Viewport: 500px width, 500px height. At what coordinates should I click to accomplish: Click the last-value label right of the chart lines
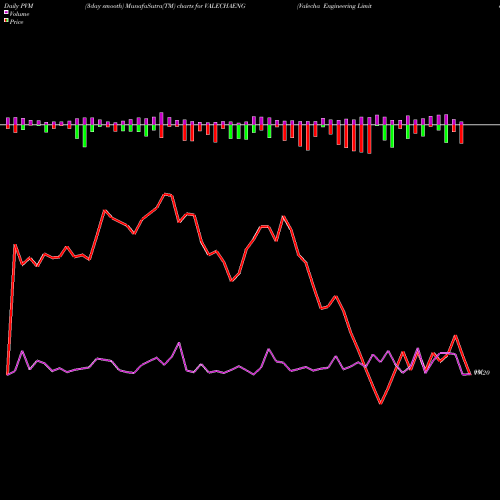482,373
